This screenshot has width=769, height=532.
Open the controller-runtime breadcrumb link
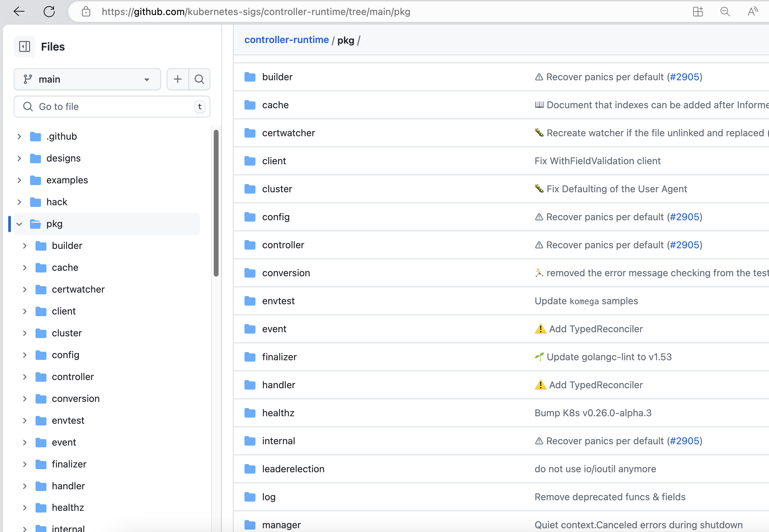(x=286, y=40)
